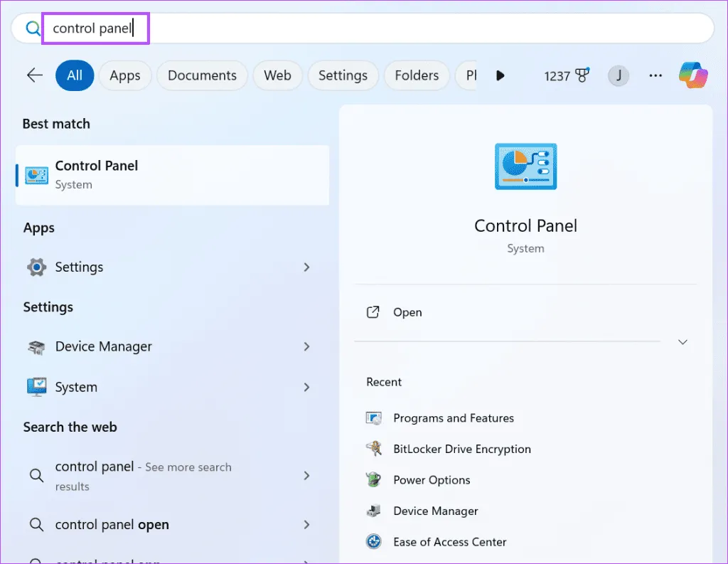
Task: Open Programs and Features recent item
Action: coord(453,418)
